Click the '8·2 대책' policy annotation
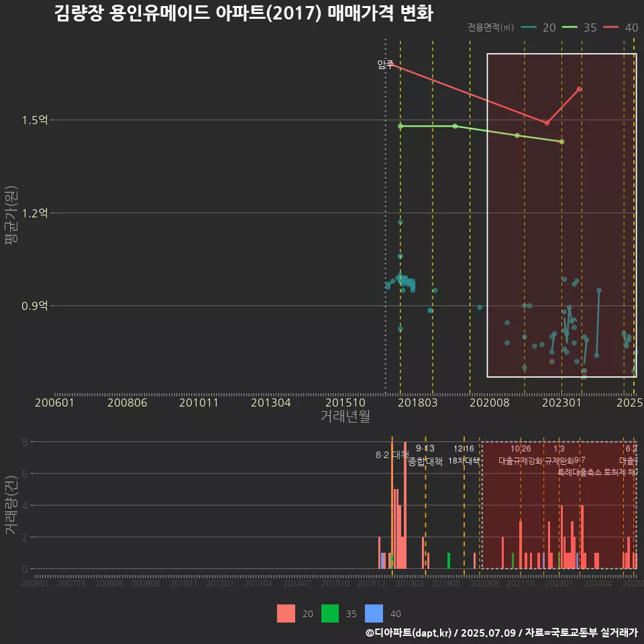The width and height of the screenshot is (644, 644). point(392,455)
